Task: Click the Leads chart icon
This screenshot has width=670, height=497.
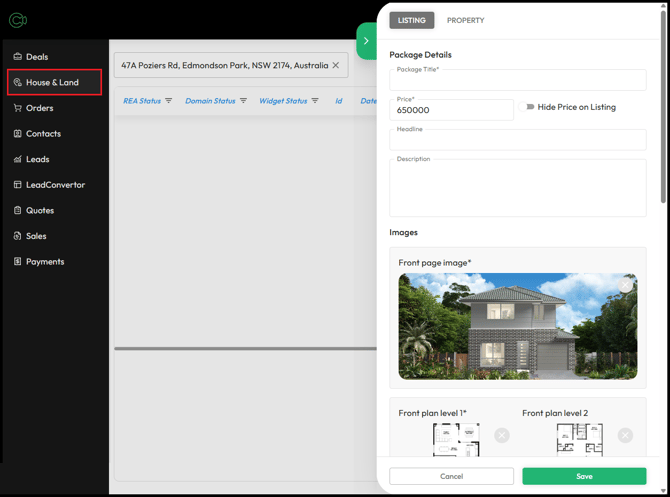Action: point(18,159)
